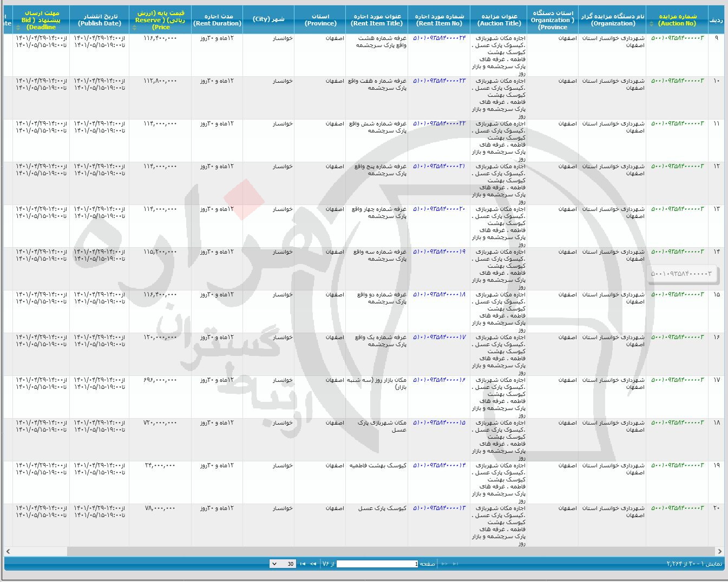Open rent item number ending in 19

point(439,252)
